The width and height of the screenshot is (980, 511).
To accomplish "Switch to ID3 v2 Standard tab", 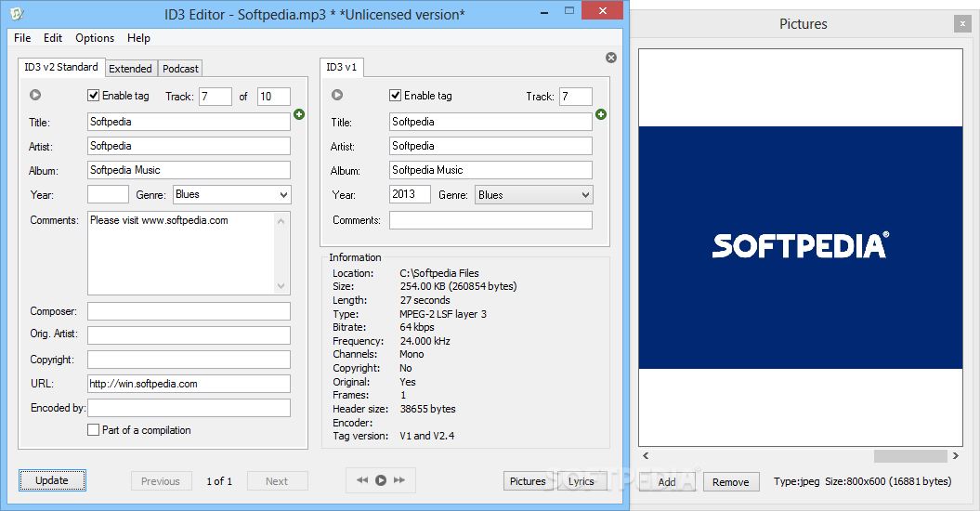I will click(x=61, y=67).
